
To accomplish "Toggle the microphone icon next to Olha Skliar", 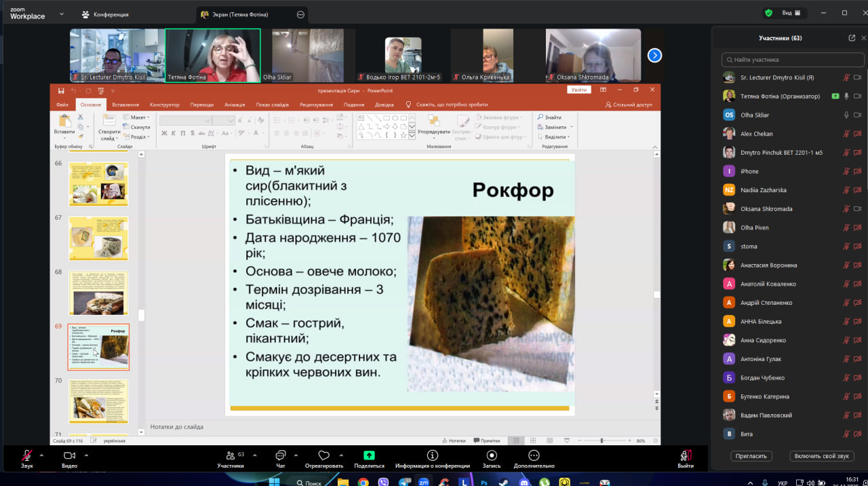I will tap(846, 115).
